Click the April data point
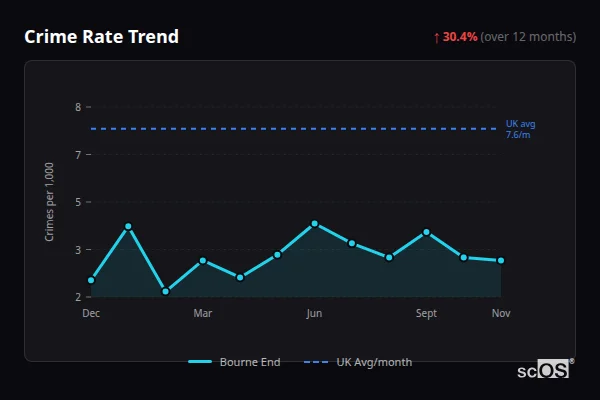This screenshot has height=400, width=600. (240, 278)
